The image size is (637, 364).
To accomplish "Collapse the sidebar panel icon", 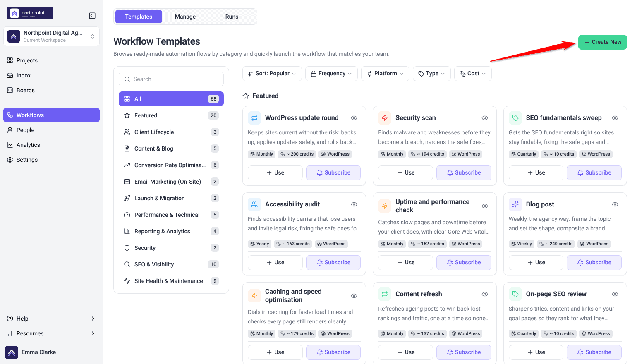I will point(92,16).
